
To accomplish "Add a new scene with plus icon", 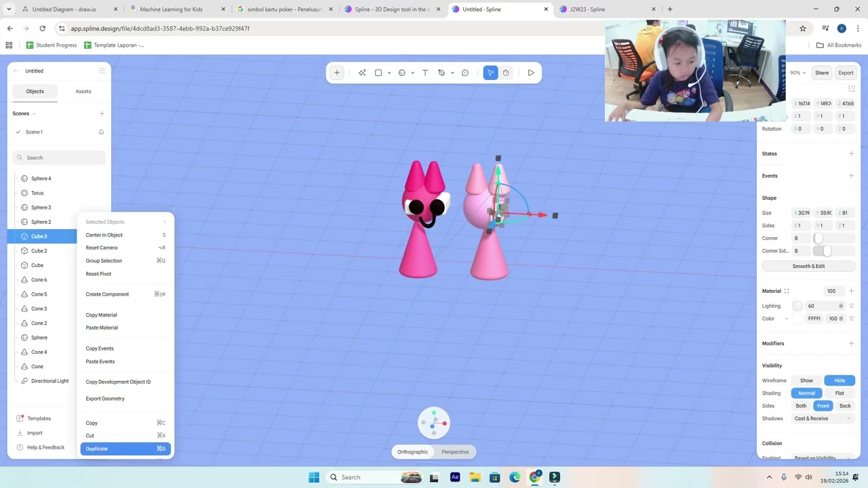I will (102, 114).
